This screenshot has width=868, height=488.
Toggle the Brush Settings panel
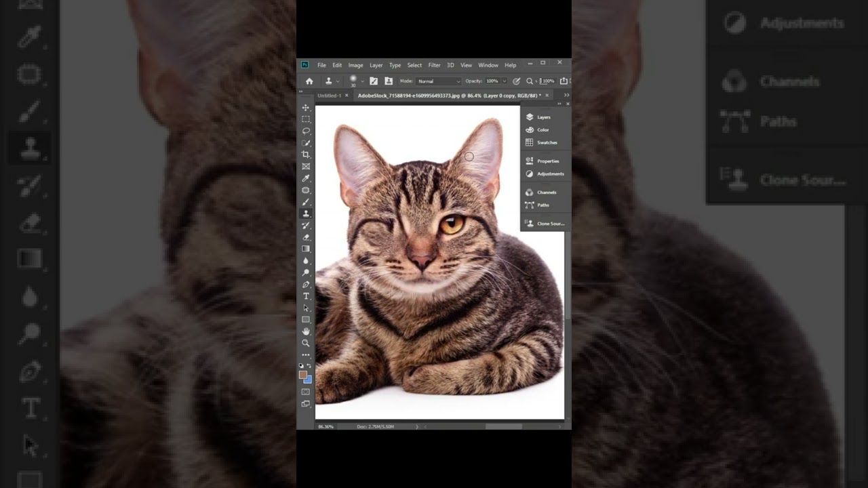pos(373,81)
